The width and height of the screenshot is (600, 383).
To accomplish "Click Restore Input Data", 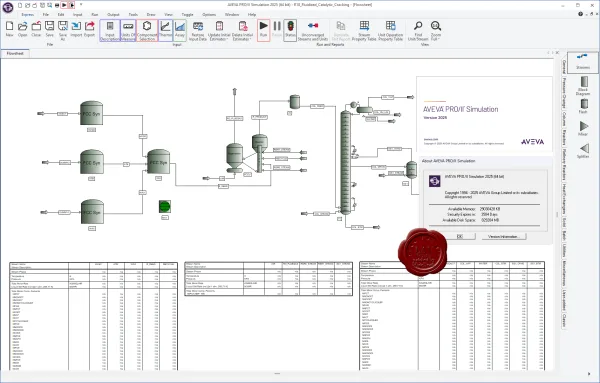I will 198,31.
